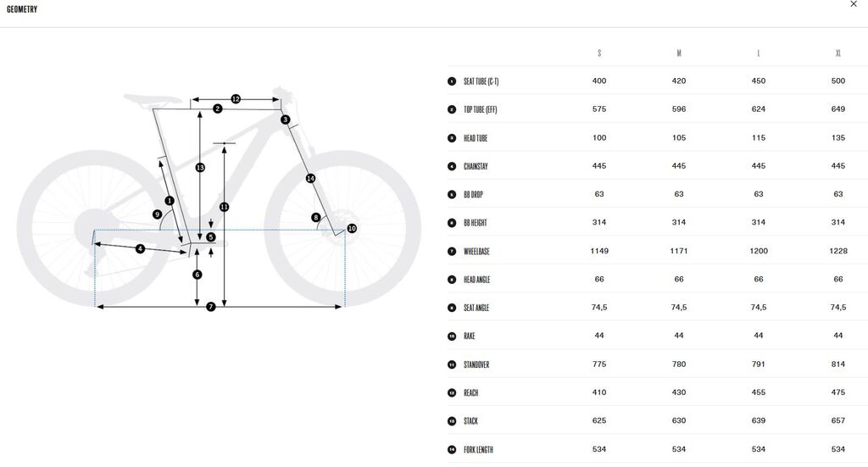Select marker 10 at the front wheel hub
The width and height of the screenshot is (868, 467).
[x=352, y=228]
